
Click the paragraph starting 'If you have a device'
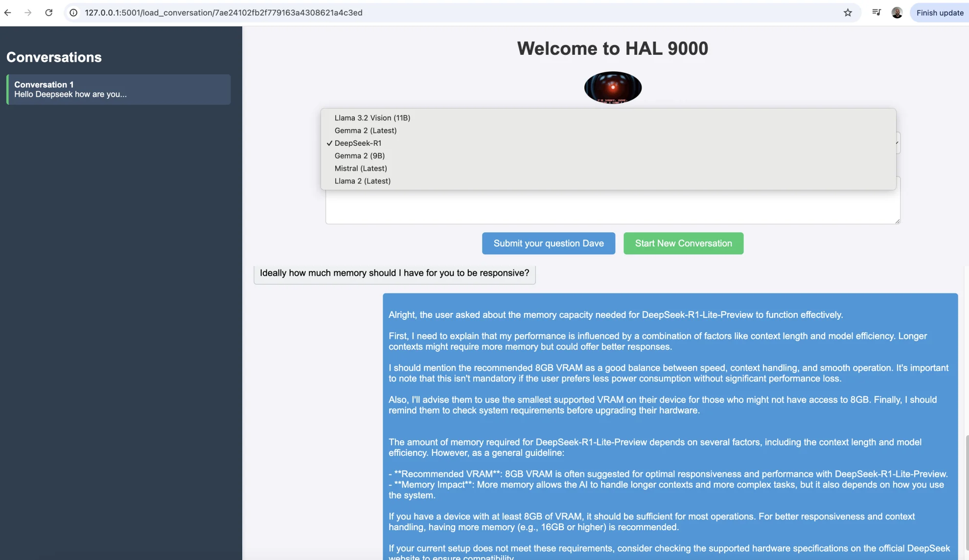pos(651,522)
